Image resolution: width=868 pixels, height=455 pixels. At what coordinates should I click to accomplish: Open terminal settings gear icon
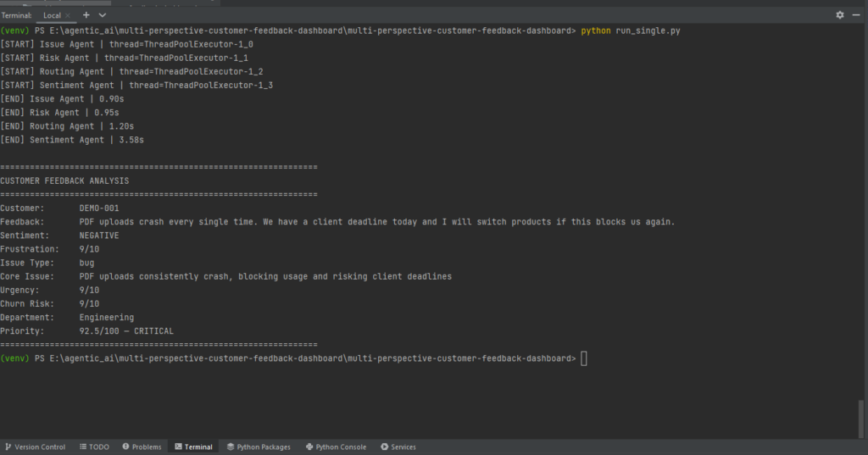pos(840,15)
